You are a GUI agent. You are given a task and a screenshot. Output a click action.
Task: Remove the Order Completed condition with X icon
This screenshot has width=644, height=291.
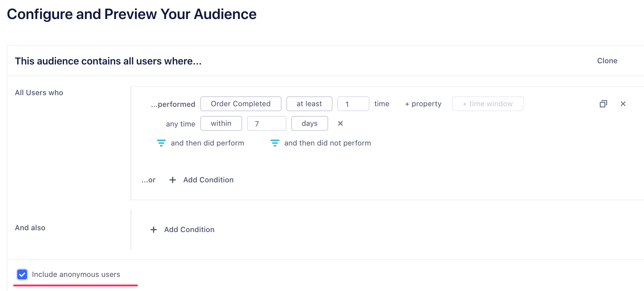tap(623, 104)
